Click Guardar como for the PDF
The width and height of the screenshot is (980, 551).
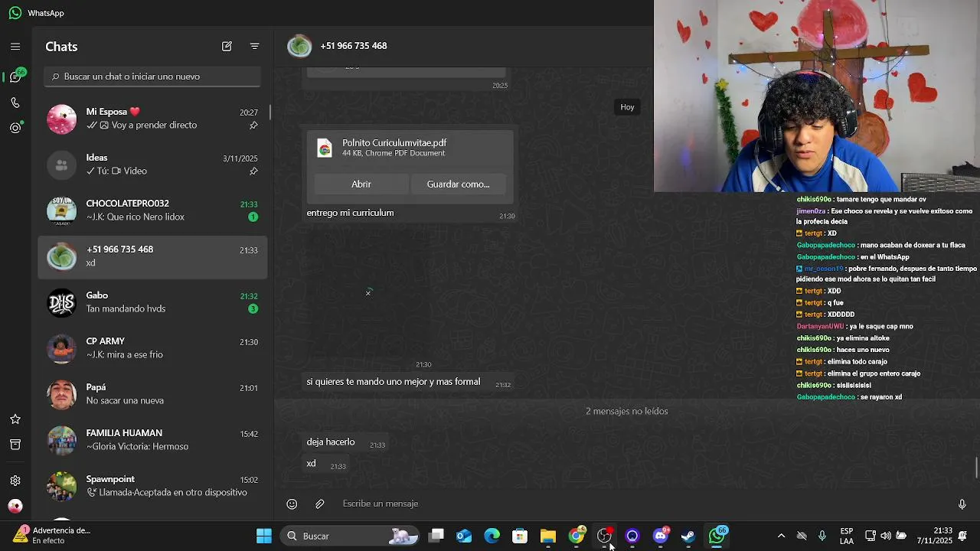click(x=458, y=184)
